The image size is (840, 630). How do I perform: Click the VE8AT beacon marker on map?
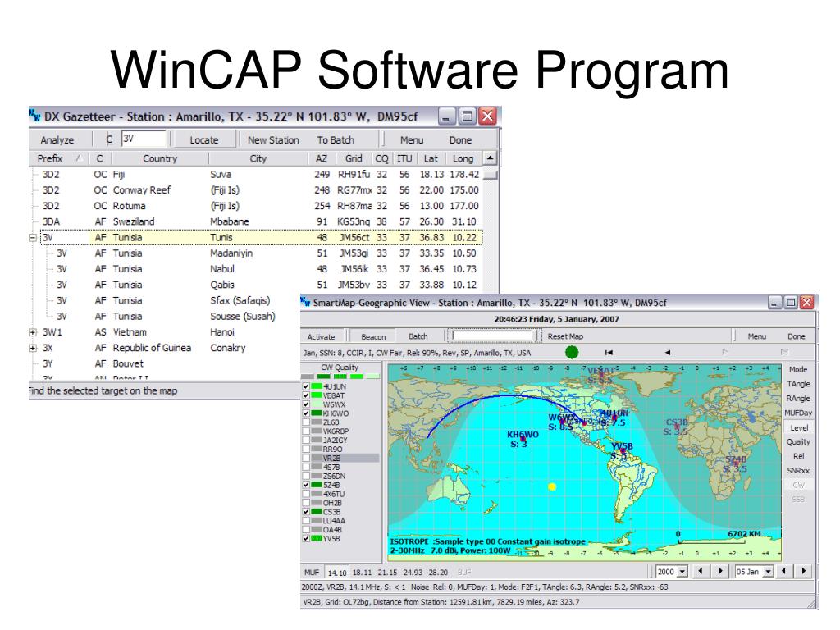coord(601,376)
